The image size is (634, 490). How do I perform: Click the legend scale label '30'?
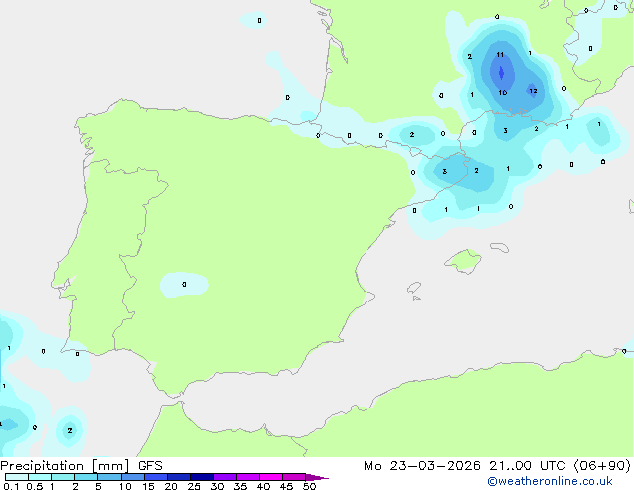217,486
